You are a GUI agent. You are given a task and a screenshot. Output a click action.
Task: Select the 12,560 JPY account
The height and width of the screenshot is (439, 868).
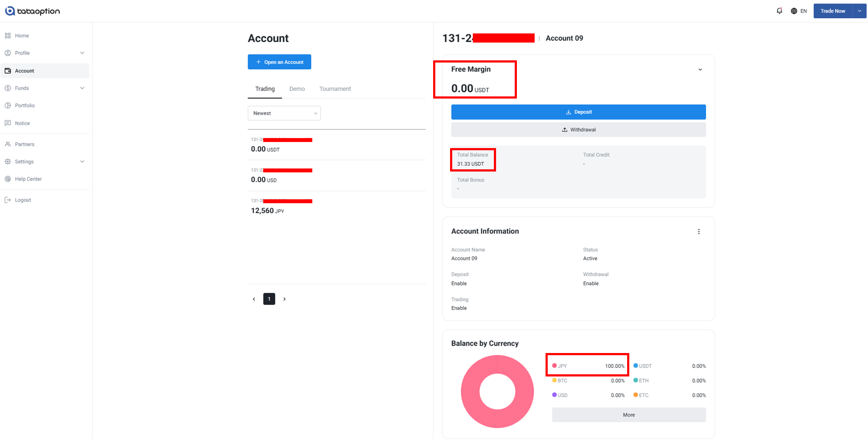point(267,211)
